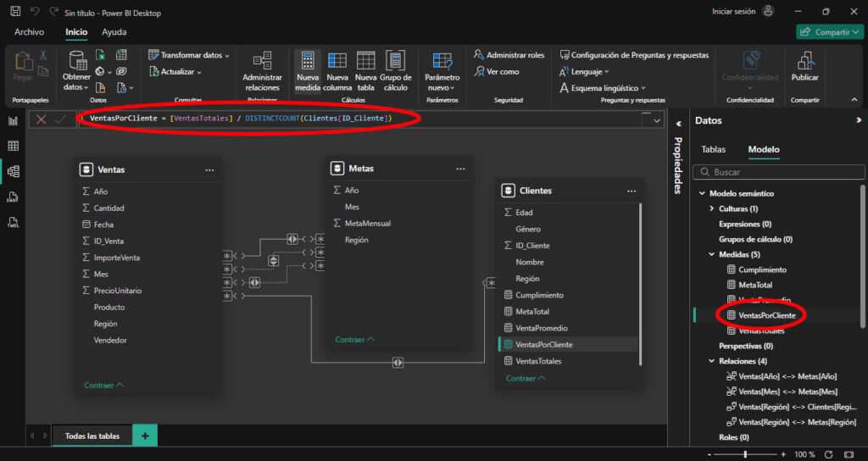Commit formula with the checkmark icon

pyautogui.click(x=60, y=119)
